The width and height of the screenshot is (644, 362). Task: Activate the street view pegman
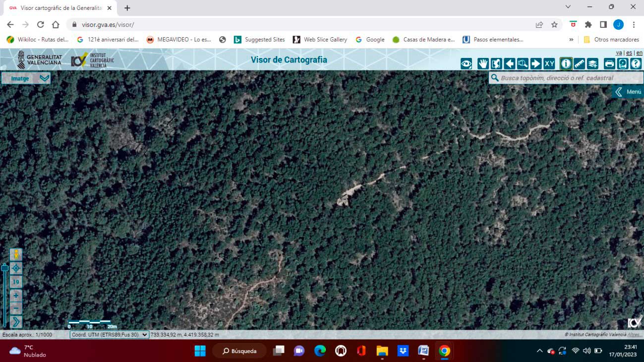click(16, 255)
